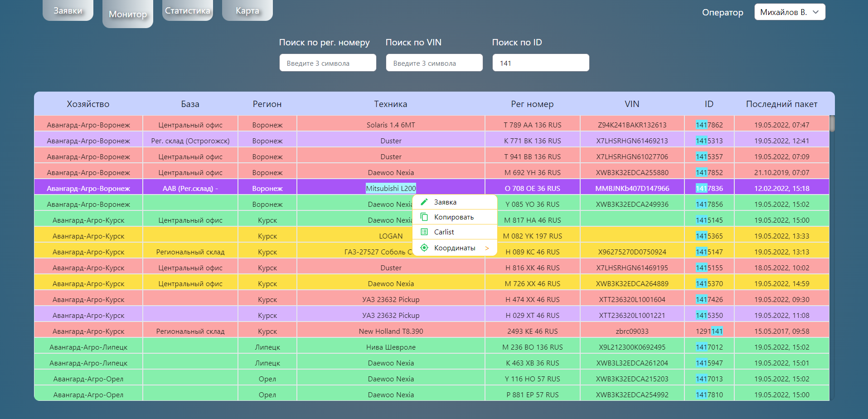Select the pencil icon next to Заявка
The width and height of the screenshot is (868, 419).
[x=424, y=202]
